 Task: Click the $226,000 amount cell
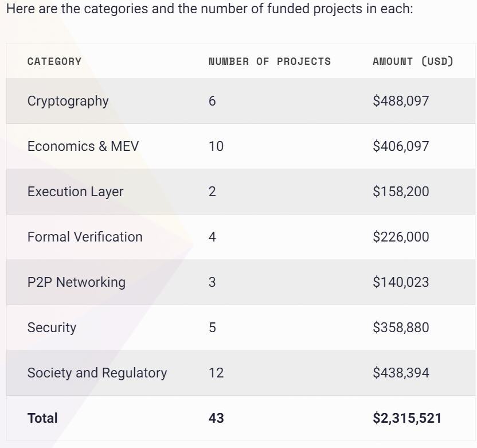(401, 237)
